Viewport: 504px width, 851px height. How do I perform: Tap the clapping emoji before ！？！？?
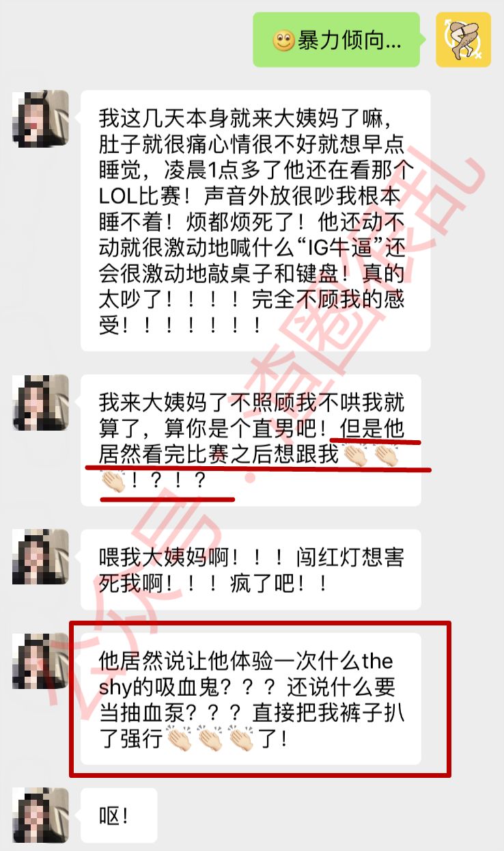pos(114,481)
